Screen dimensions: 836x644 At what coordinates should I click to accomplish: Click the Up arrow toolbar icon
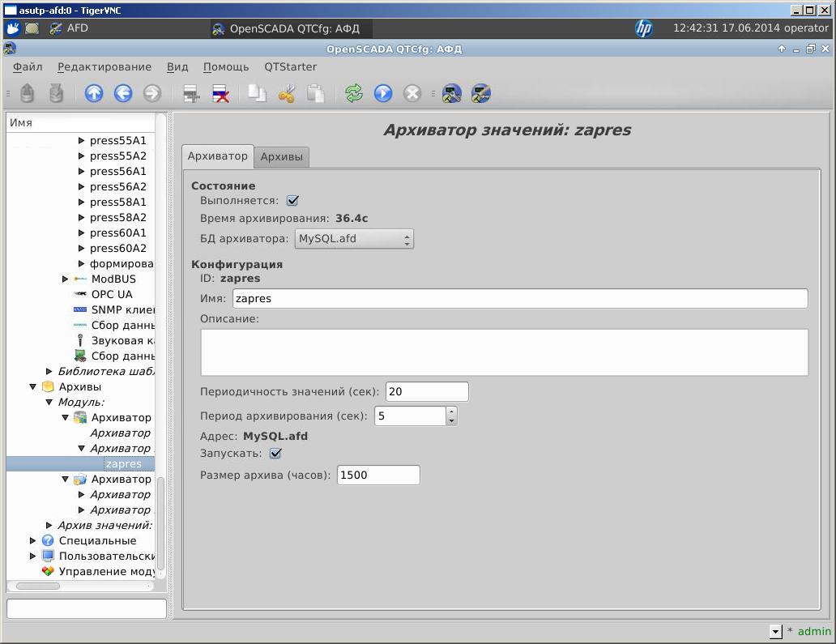[94, 94]
